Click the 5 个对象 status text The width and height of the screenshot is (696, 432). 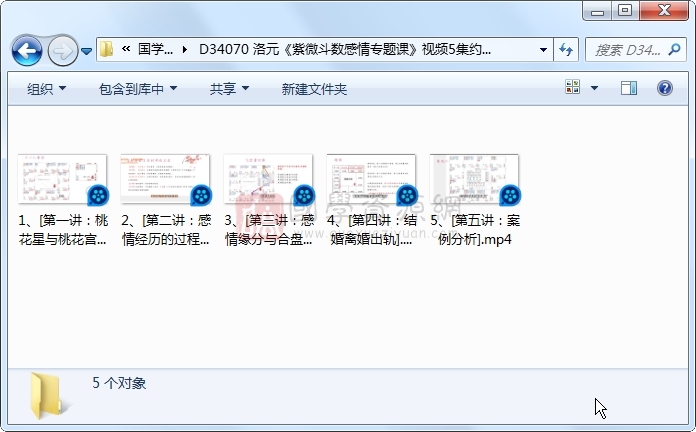119,383
